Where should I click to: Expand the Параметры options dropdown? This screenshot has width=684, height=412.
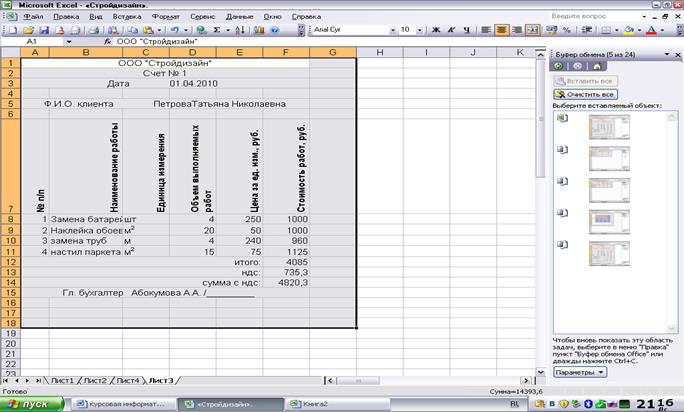tap(580, 372)
